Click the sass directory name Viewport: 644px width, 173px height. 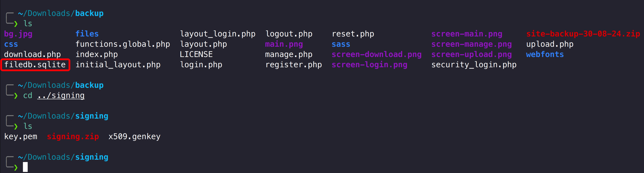341,44
